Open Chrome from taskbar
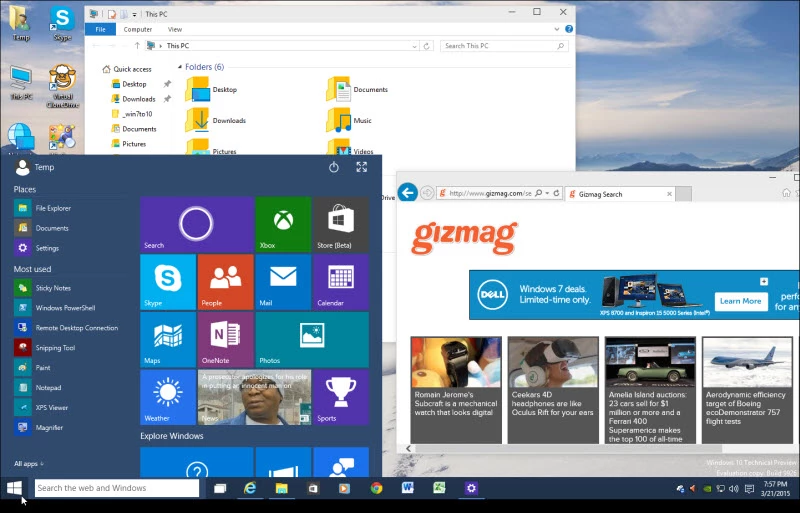 pos(377,488)
